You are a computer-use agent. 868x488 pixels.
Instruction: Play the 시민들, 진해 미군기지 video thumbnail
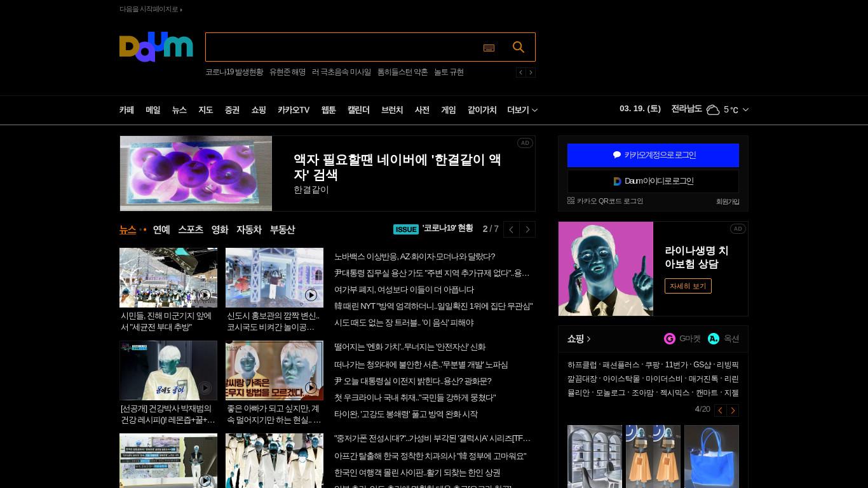168,278
